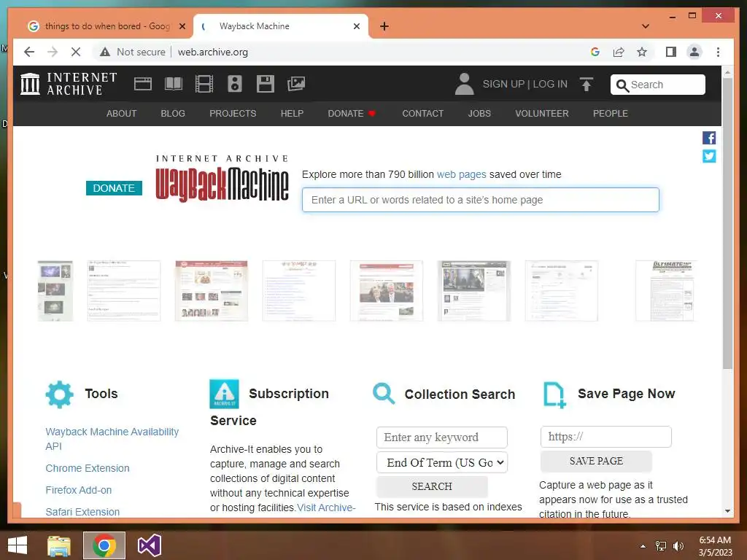747x560 pixels.
Task: Open Visual Studio from taskbar
Action: (150, 545)
